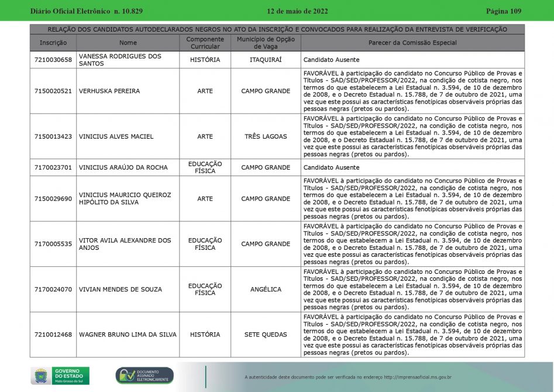The height and width of the screenshot is (392, 554).
Task: Select the Parecer da Comissão Especial header
Action: [x=412, y=43]
